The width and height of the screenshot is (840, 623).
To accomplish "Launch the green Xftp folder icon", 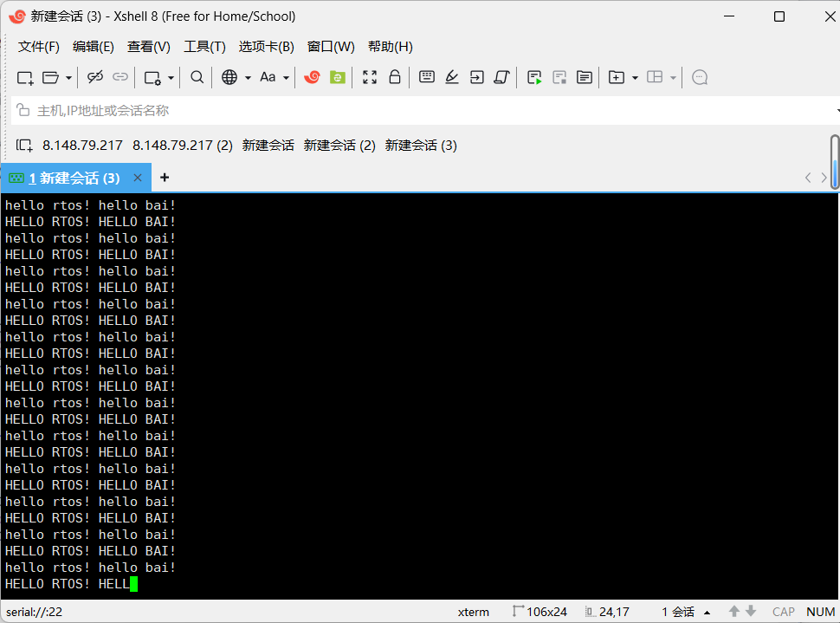I will point(338,77).
